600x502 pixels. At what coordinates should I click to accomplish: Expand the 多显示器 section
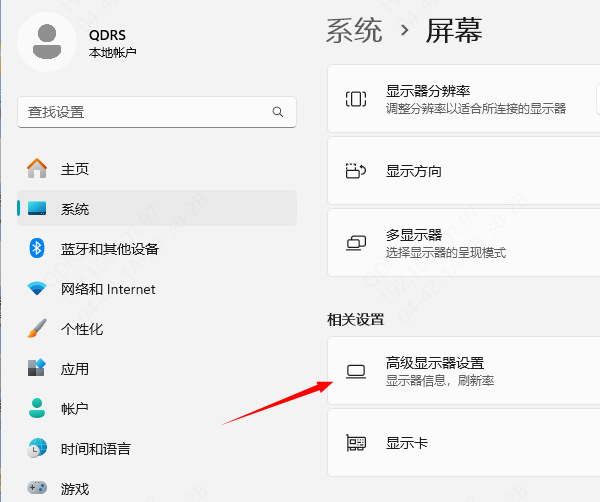coord(464,243)
